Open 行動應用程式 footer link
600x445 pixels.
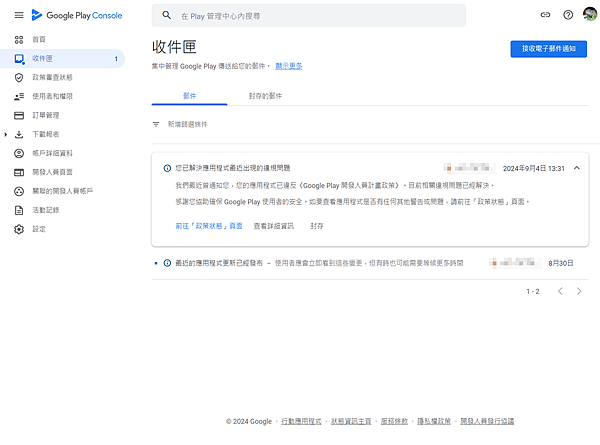[301, 421]
